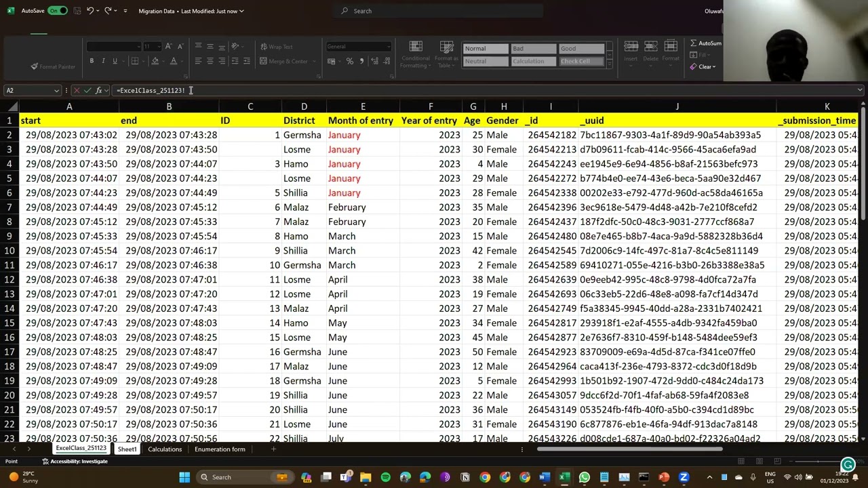Open the Windows Start menu
The width and height of the screenshot is (868, 488).
[x=184, y=477]
